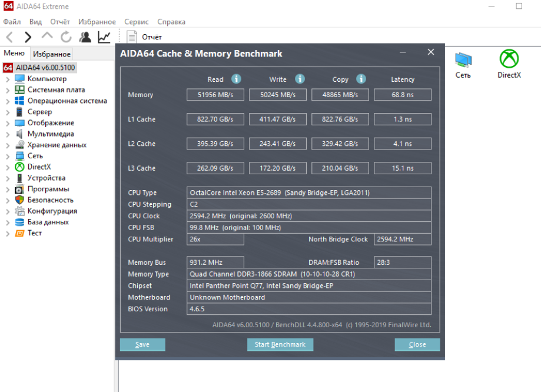Image resolution: width=541 pixels, height=392 pixels.
Task: Expand the Тест tree node
Action: (8, 234)
